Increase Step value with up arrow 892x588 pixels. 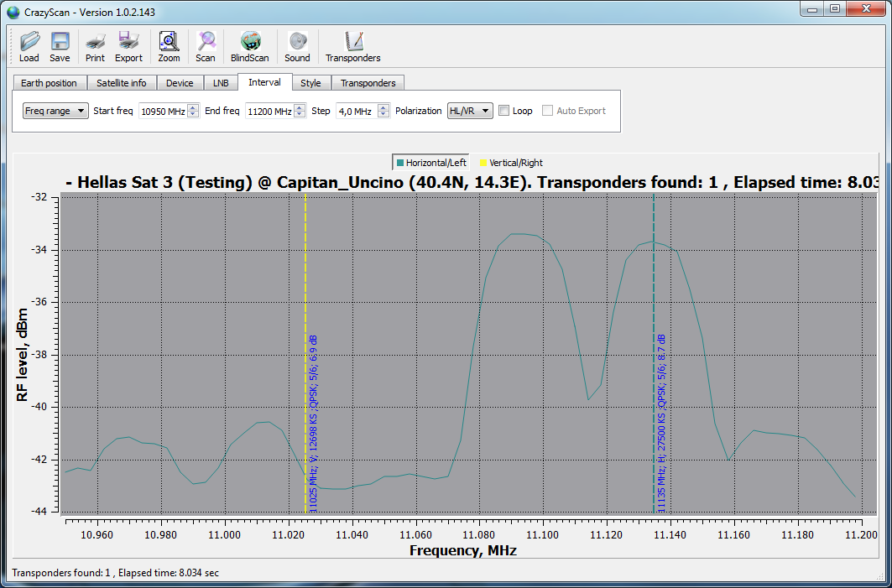[x=383, y=107]
